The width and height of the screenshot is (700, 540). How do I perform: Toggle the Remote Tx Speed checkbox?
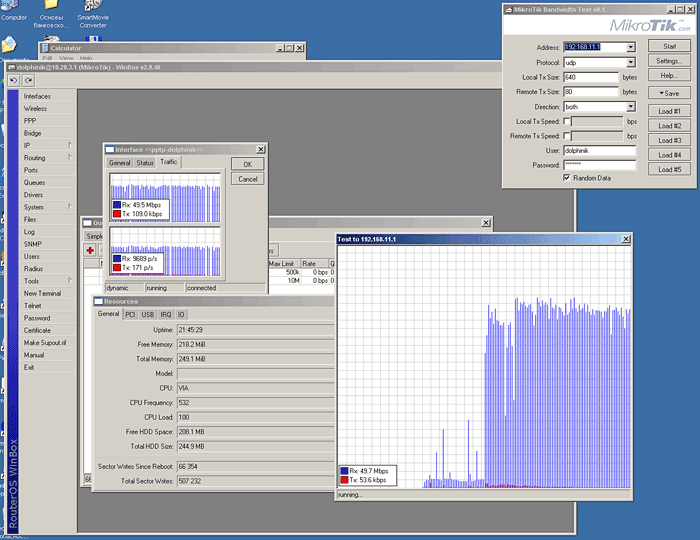pyautogui.click(x=567, y=136)
